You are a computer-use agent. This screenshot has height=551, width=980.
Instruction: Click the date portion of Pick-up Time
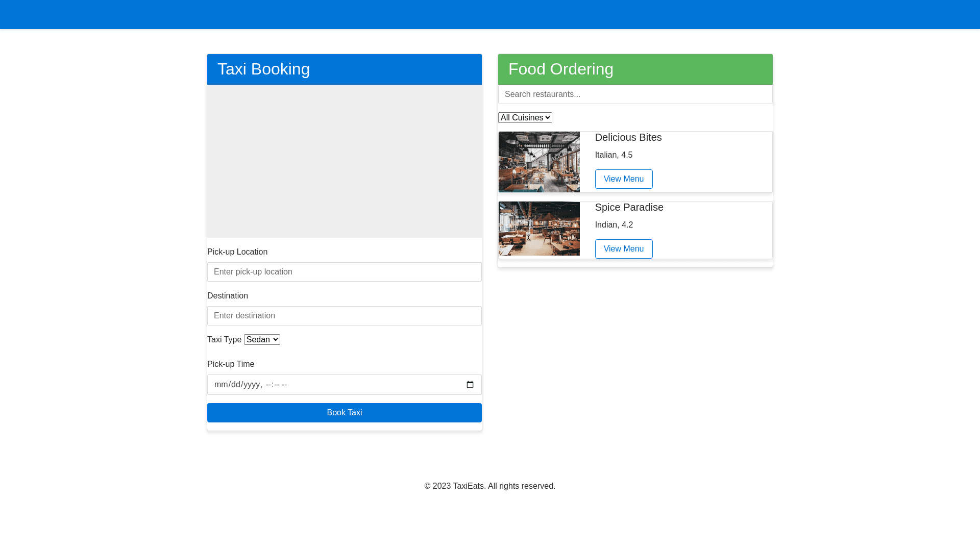pos(237,385)
